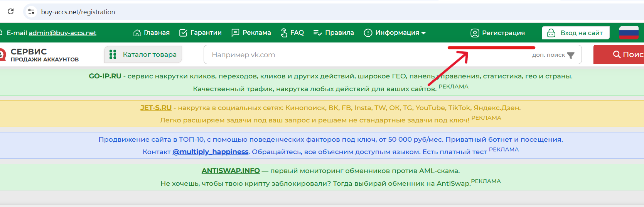
Task: Click the Вход на сайт button
Action: (575, 33)
